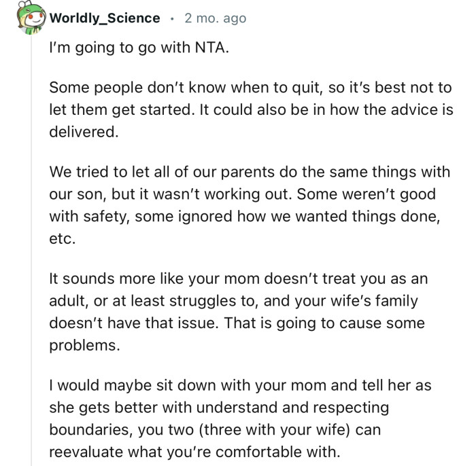Click the 'our son, but it wasn't working out' line
The image size is (476, 466).
coord(242,194)
